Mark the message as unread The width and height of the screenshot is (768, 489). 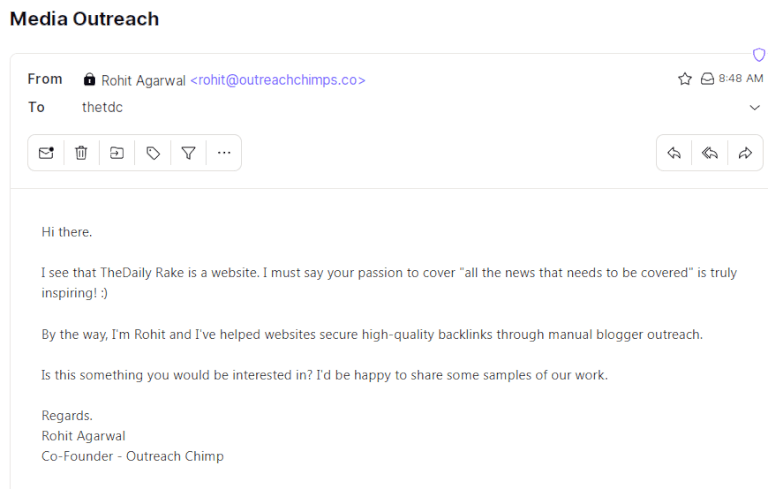[x=46, y=153]
